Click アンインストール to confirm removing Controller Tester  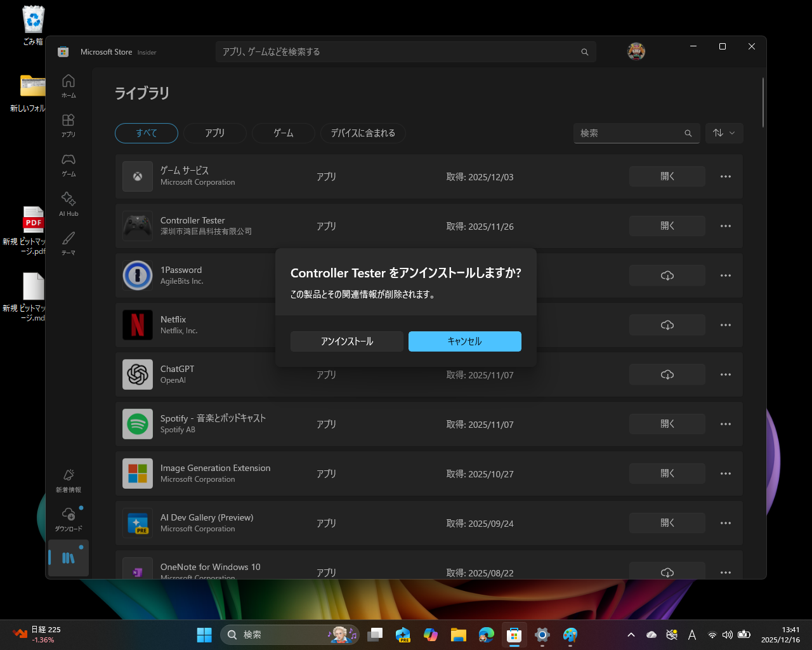(346, 341)
